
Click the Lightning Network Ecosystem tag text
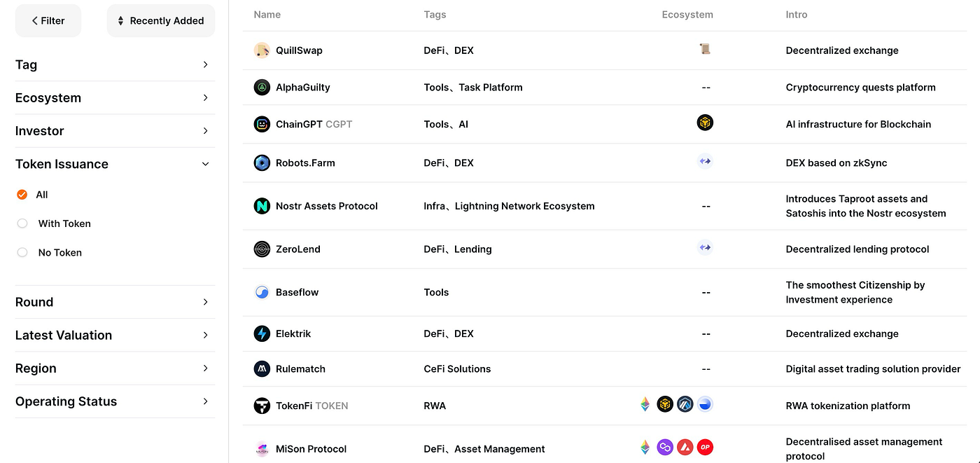click(525, 206)
